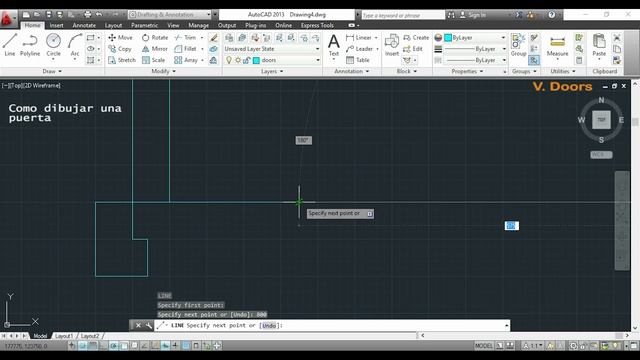Click the Stretch tool

coord(122,60)
